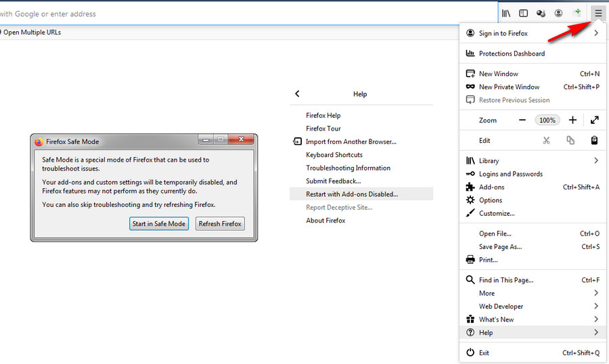Viewport: 609px width, 364px height.
Task: Zoom out with the minus button
Action: [522, 120]
